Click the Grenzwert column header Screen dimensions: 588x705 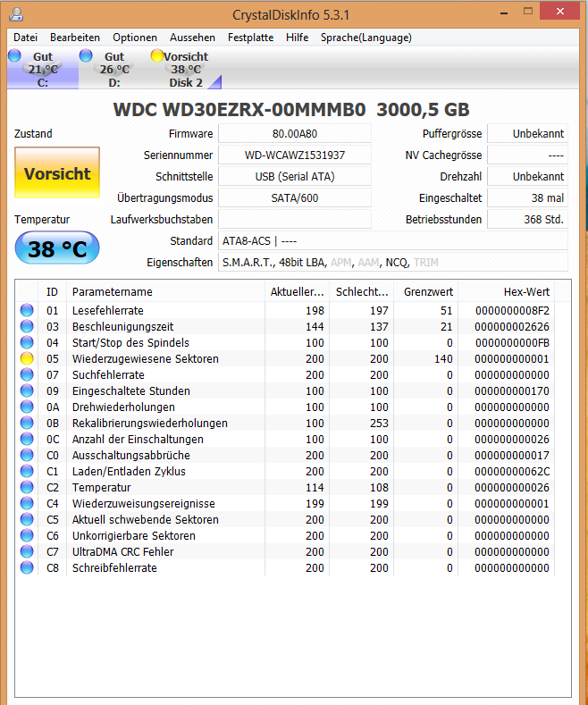click(425, 292)
